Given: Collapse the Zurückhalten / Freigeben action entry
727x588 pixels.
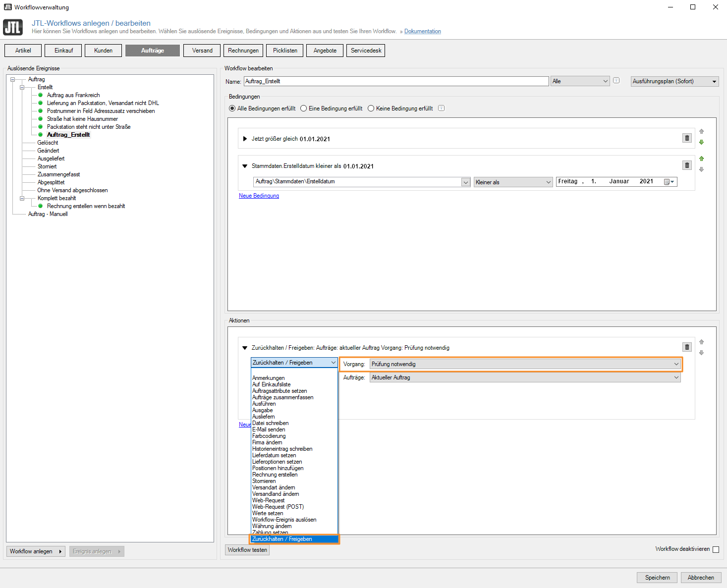Looking at the screenshot, I should pos(245,348).
